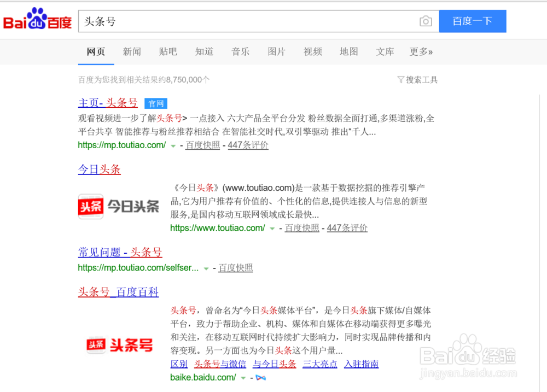The image size is (547, 392).
Task: Switch to the 音乐 tab
Action: tap(240, 51)
